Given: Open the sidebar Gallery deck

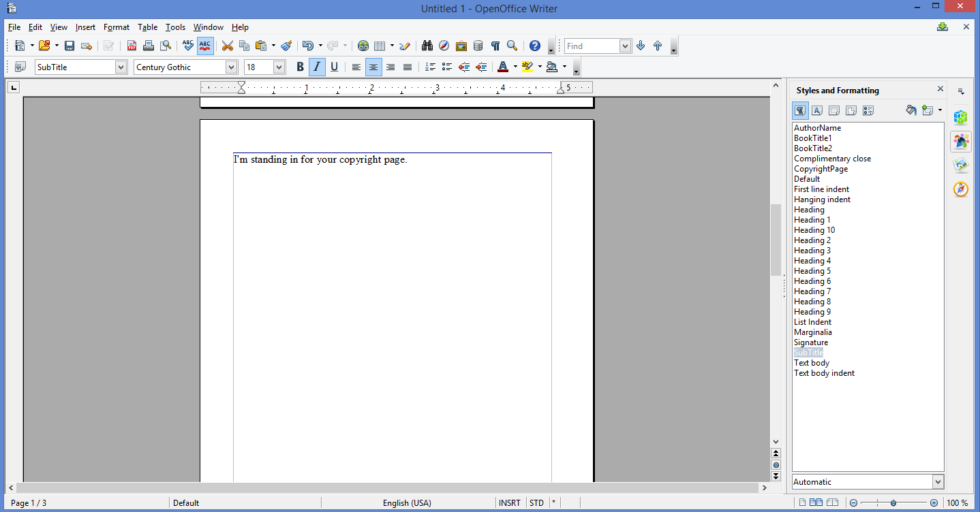Looking at the screenshot, I should pos(961,165).
